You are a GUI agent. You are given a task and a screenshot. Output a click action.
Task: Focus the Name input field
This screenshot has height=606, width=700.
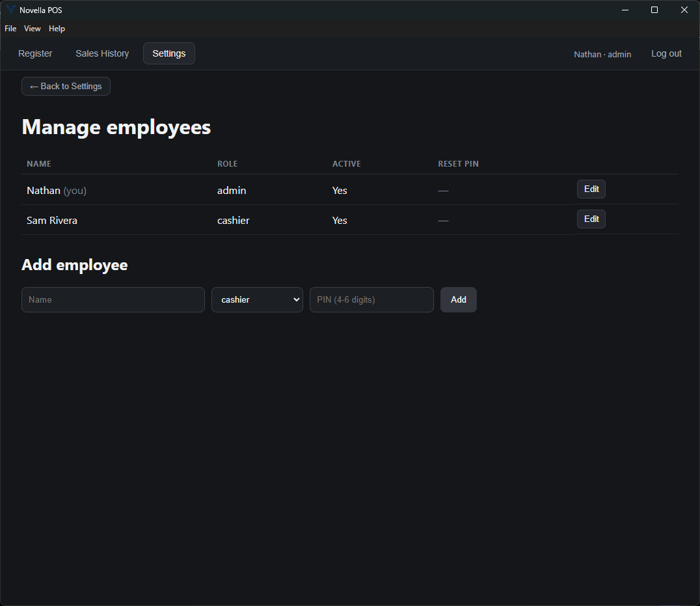coord(113,299)
